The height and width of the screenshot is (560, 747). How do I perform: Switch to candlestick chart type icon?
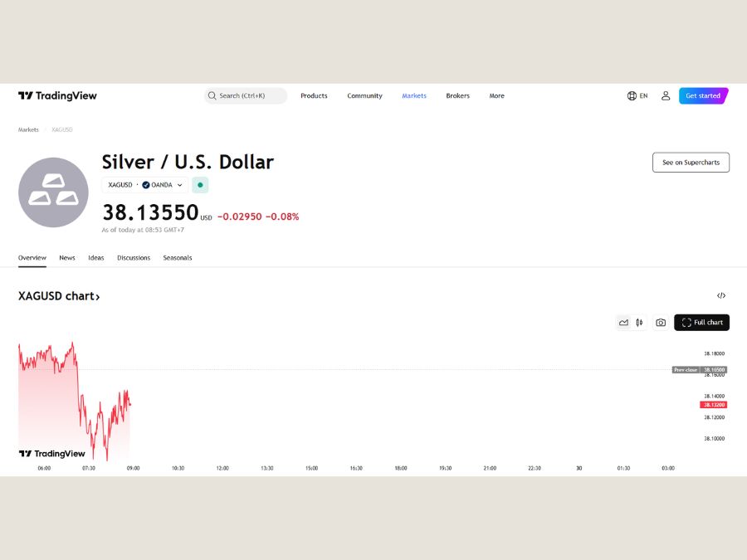639,323
